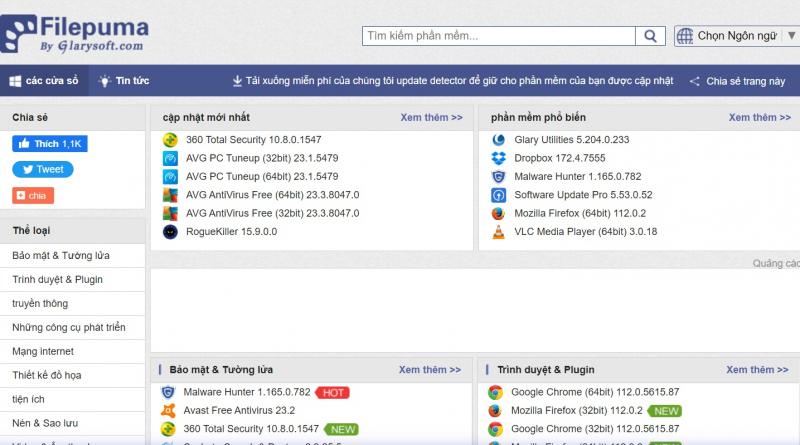Viewport: 800px width, 445px height.
Task: Click the Software Update Pro icon
Action: coord(498,195)
